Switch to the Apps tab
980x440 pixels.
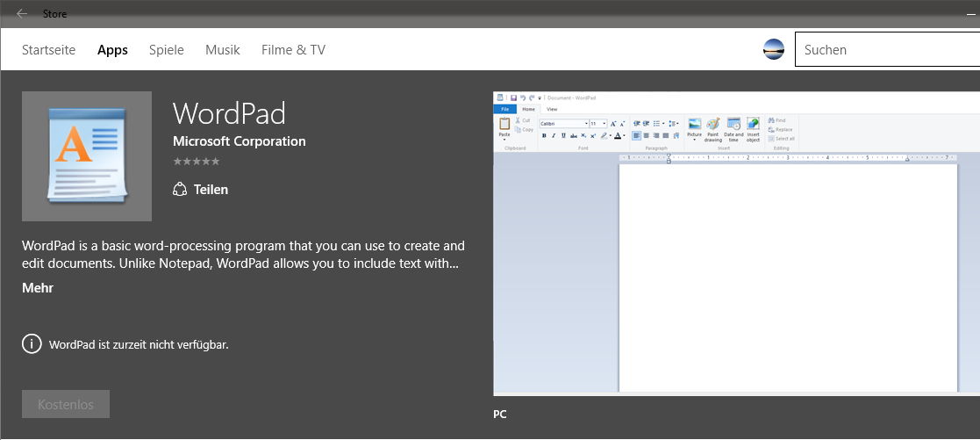click(x=112, y=50)
